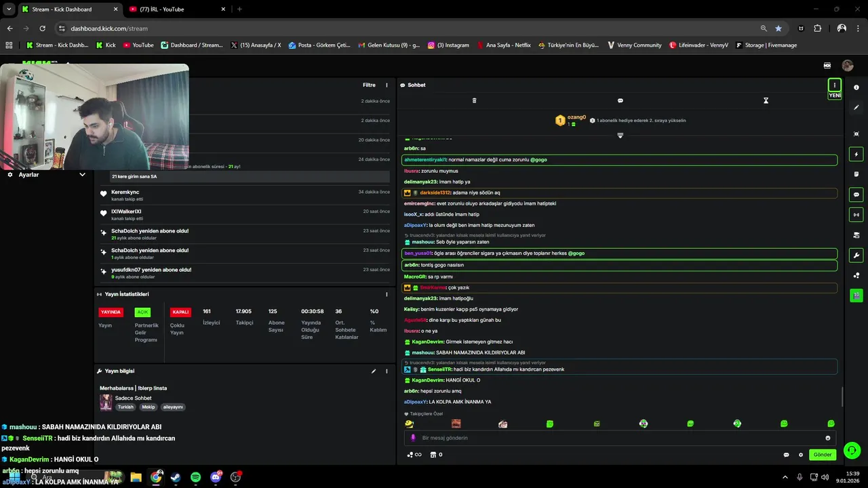Open activity feed three-dot menu next to Filtre

pos(387,85)
